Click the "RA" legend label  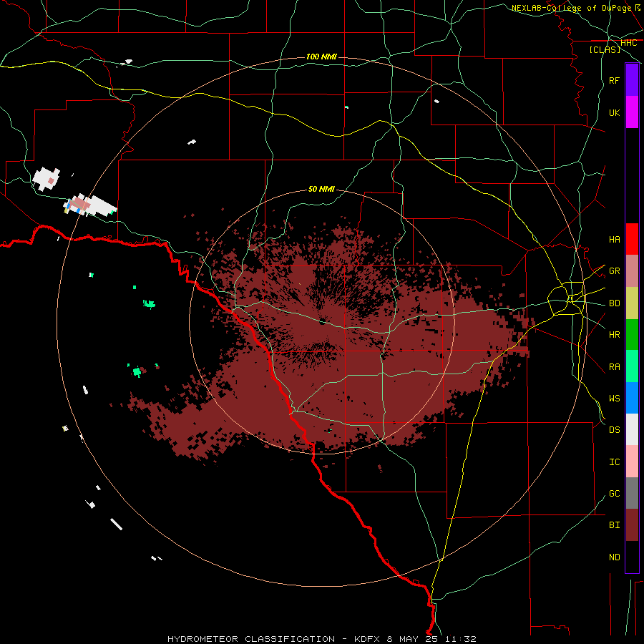(x=614, y=367)
